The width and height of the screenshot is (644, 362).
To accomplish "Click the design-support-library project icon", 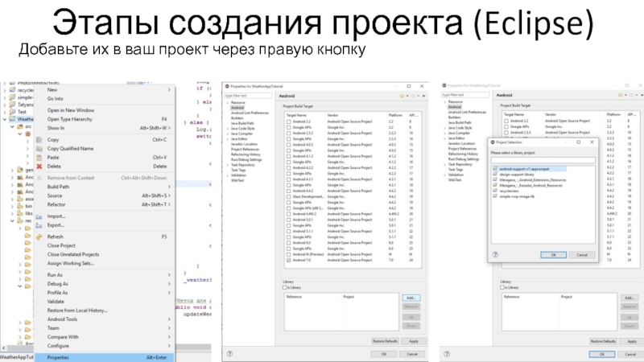I will tap(495, 175).
